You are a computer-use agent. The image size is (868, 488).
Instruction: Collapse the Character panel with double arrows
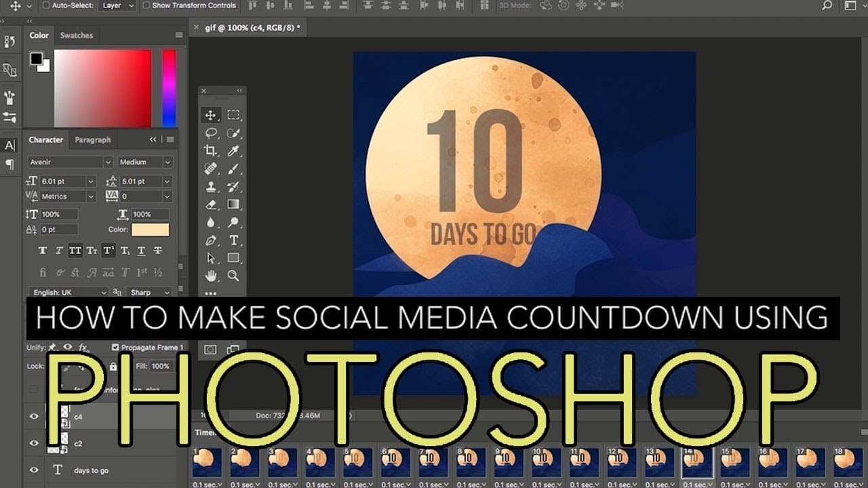click(x=153, y=140)
